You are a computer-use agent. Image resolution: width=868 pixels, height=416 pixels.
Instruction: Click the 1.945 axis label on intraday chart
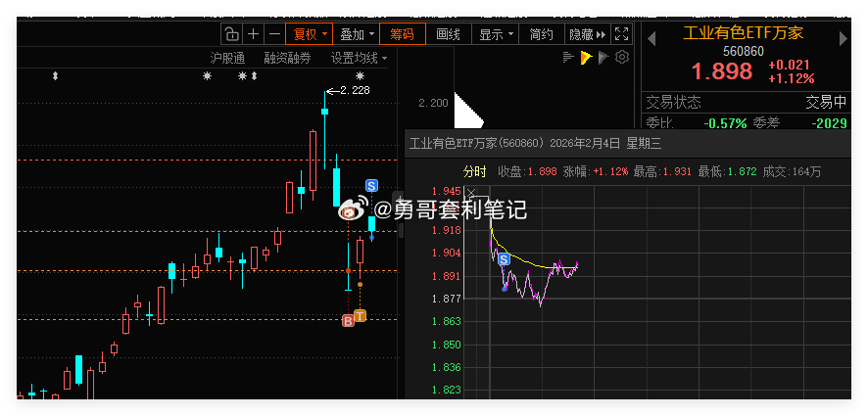click(446, 192)
